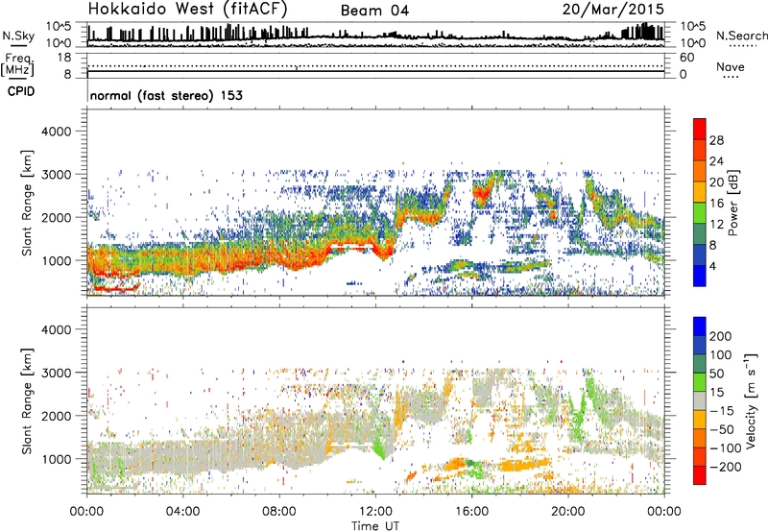This screenshot has width=768, height=532.
Task: Select the N.Sky legend label
Action: (x=18, y=36)
